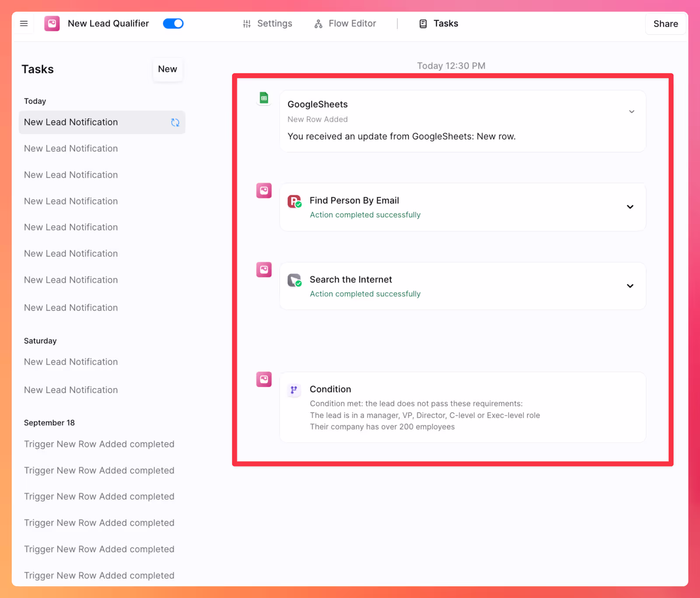This screenshot has width=700, height=598.
Task: Click the Settings sliders icon
Action: point(247,24)
